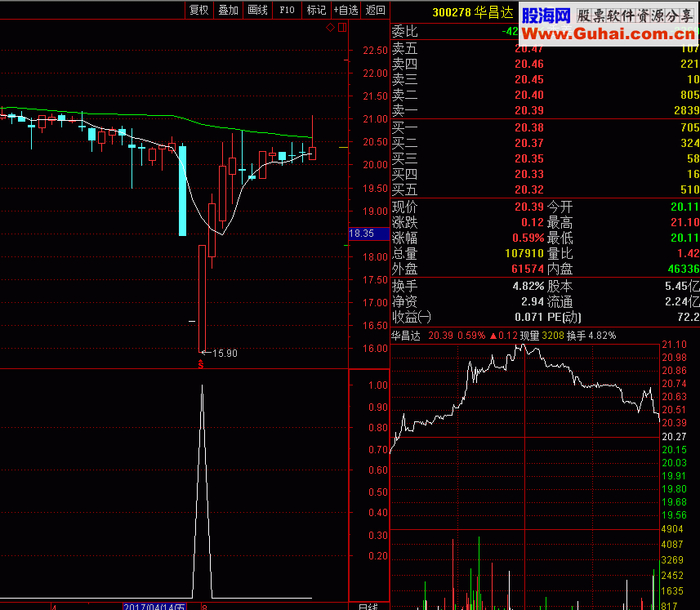Click the 内盘 value 46336
700x610 pixels.
pos(683,269)
